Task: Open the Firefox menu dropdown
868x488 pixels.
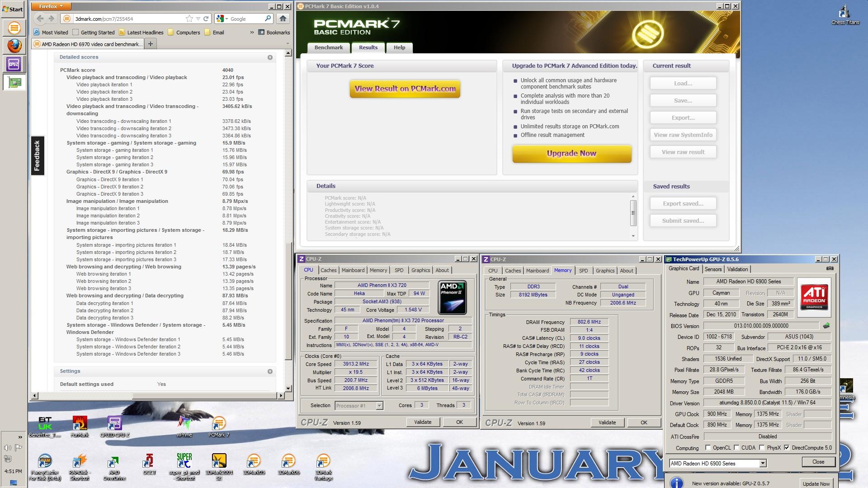Action: [x=51, y=6]
